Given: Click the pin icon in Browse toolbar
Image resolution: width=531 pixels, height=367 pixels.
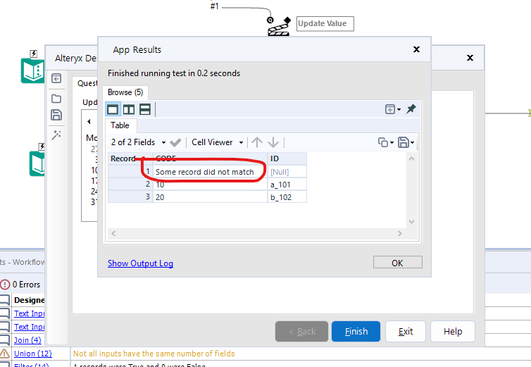Looking at the screenshot, I should tap(411, 109).
